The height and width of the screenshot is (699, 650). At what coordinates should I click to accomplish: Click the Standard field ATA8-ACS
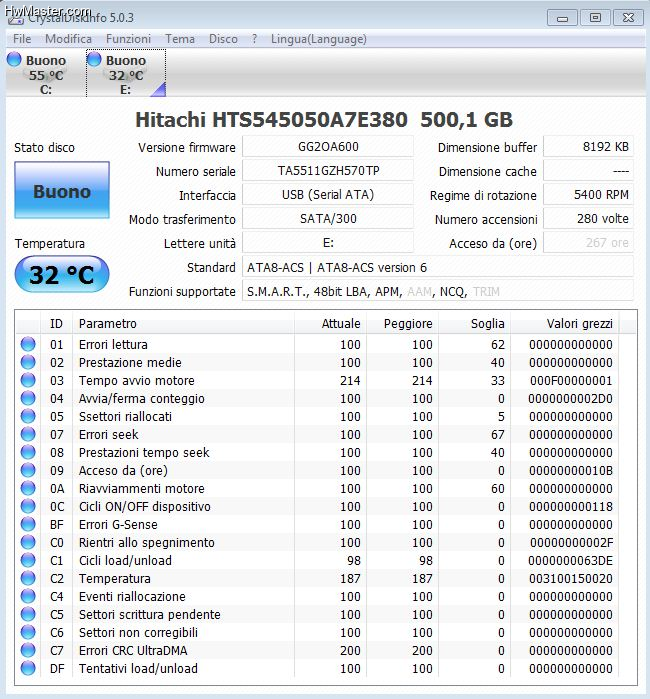[x=438, y=267]
